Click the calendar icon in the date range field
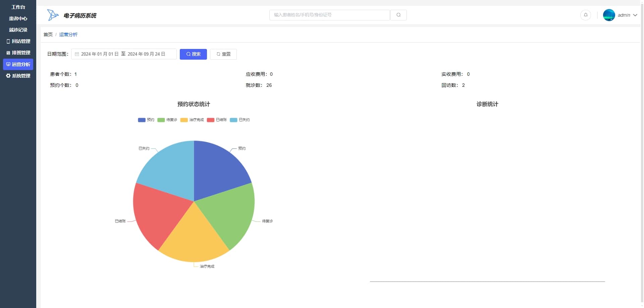 point(77,54)
